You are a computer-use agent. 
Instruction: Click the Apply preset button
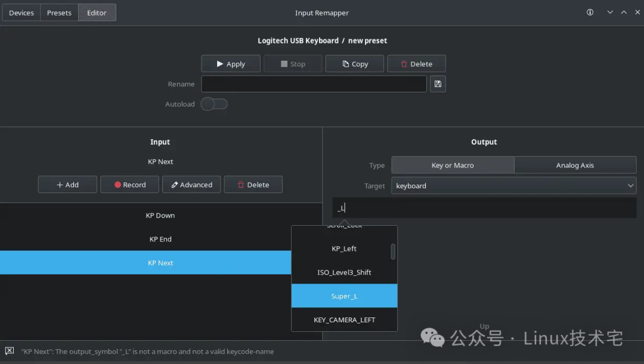231,64
